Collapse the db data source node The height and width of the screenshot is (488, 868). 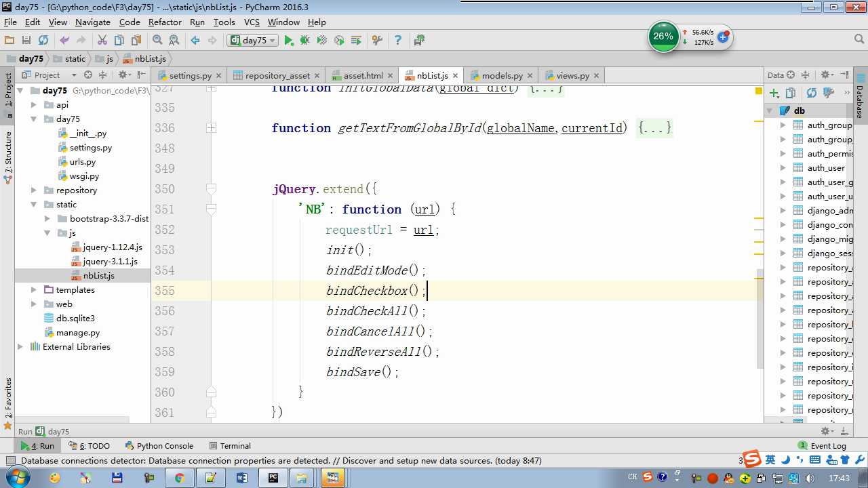tap(770, 110)
